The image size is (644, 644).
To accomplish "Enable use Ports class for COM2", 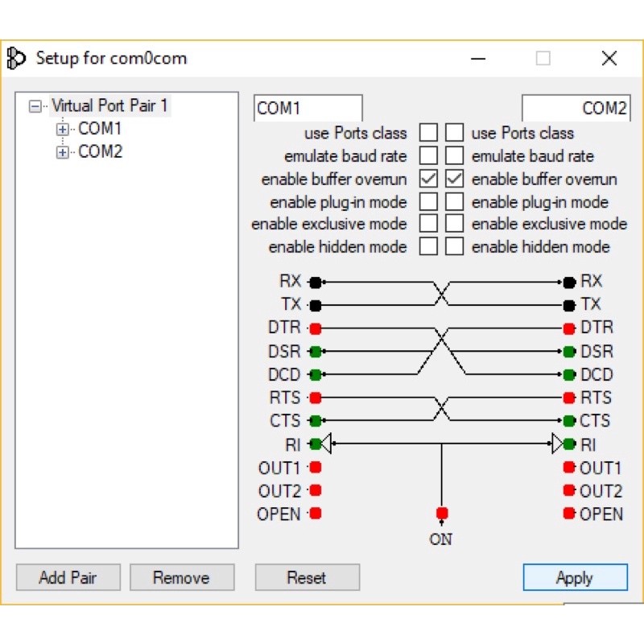I will (455, 133).
